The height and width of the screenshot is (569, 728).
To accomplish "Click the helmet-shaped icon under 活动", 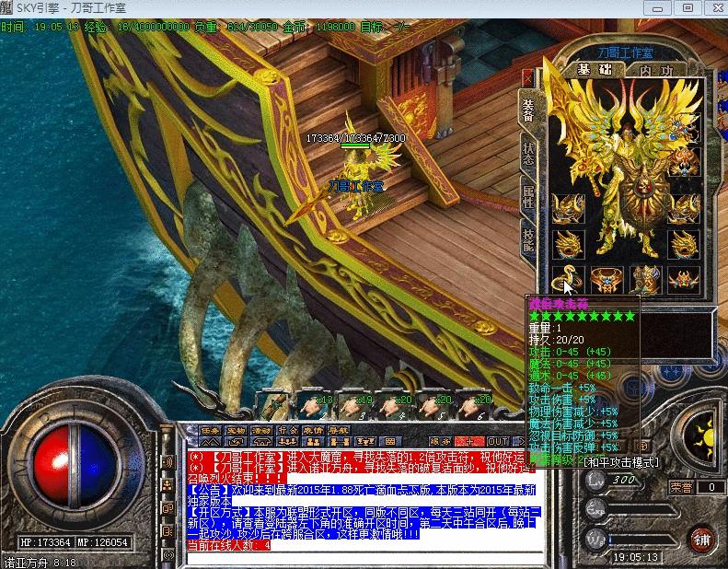I will (262, 442).
